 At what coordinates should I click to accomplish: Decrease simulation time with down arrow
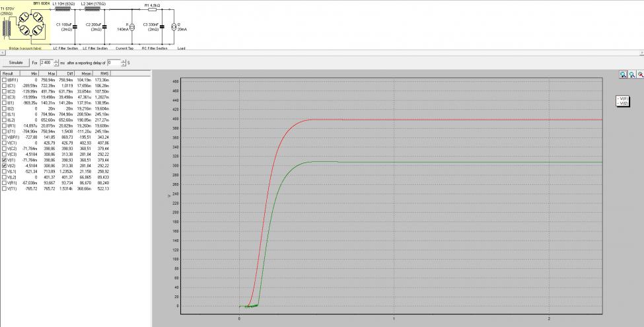click(x=56, y=65)
